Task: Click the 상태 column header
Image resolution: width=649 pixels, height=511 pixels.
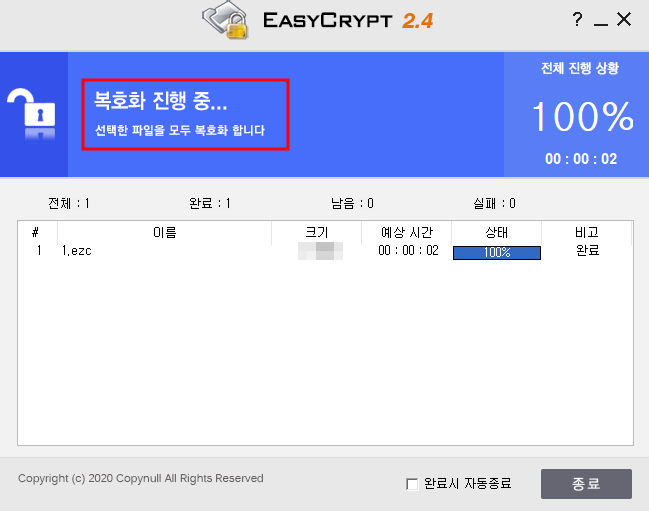Action: (496, 233)
